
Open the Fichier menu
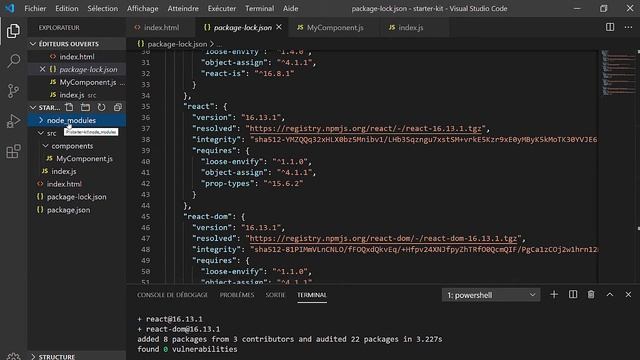pos(35,8)
